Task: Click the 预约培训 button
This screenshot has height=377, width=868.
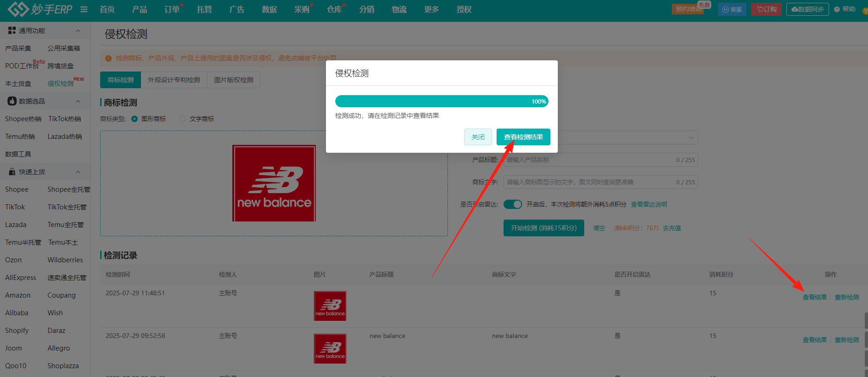Action: coord(688,9)
